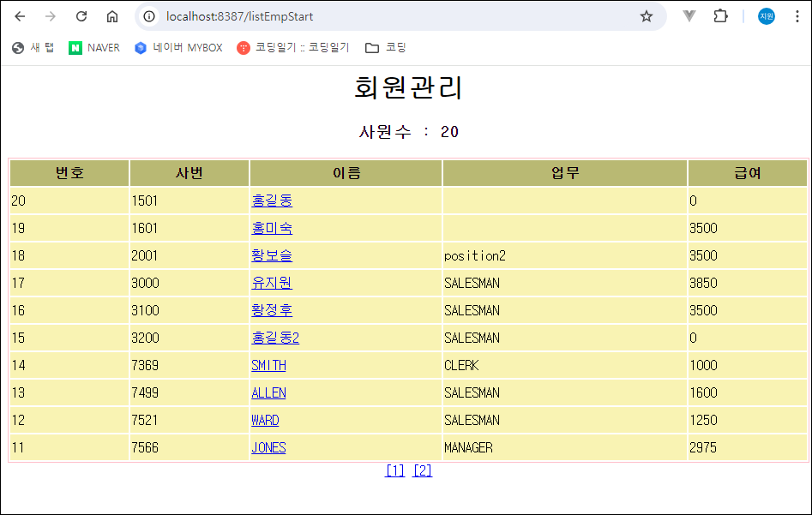The width and height of the screenshot is (812, 515).
Task: Open the 새 탭 bookmark
Action: [x=33, y=48]
